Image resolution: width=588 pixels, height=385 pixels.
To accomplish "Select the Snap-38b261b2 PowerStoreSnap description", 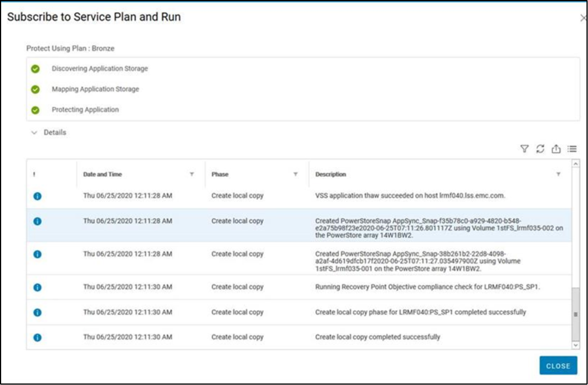I will click(x=418, y=261).
